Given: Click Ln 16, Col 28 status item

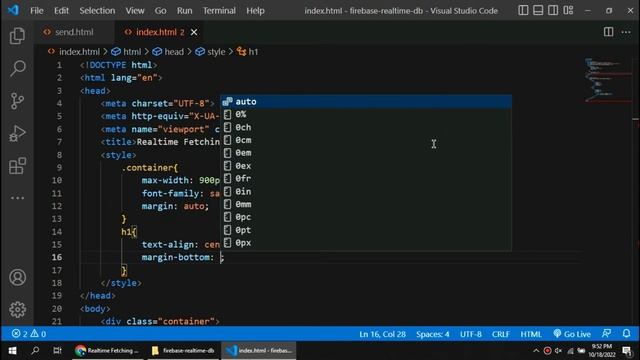Looking at the screenshot, I should click(382, 334).
